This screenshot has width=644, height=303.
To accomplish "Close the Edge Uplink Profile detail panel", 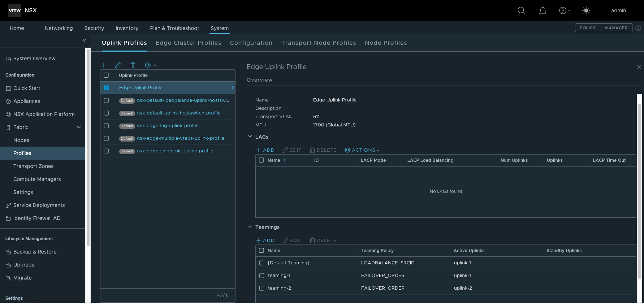I will tap(639, 67).
